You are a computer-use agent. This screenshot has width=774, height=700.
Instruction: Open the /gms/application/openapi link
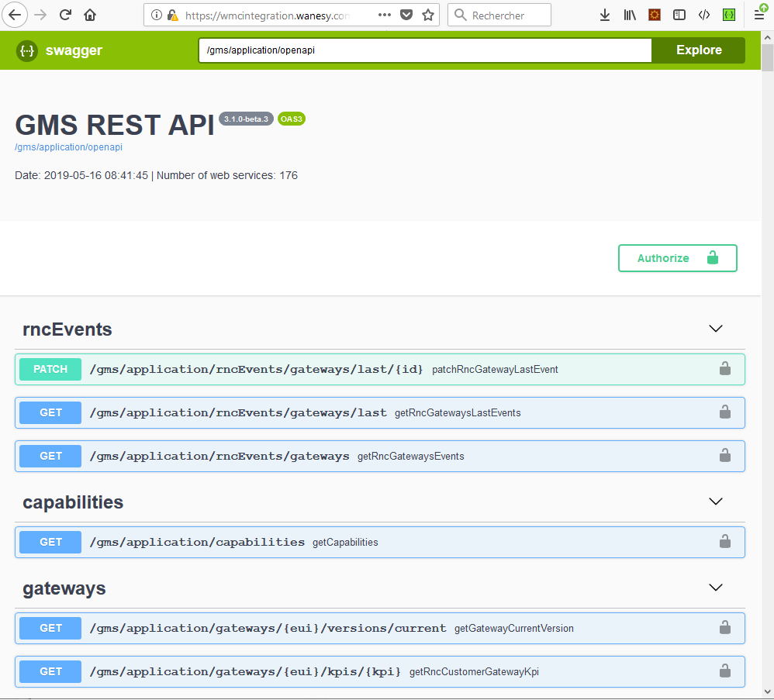coord(68,147)
